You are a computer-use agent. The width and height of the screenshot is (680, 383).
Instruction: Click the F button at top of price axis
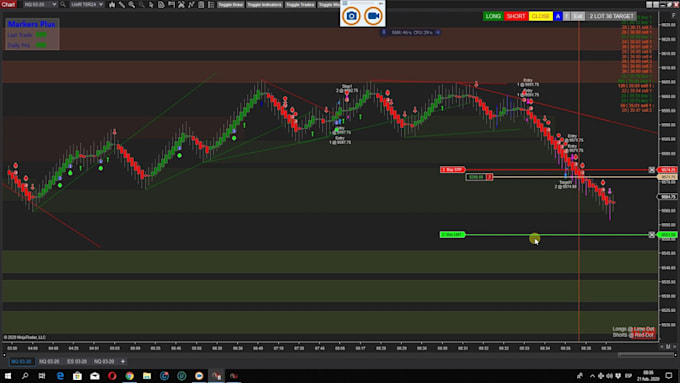pyautogui.click(x=673, y=15)
